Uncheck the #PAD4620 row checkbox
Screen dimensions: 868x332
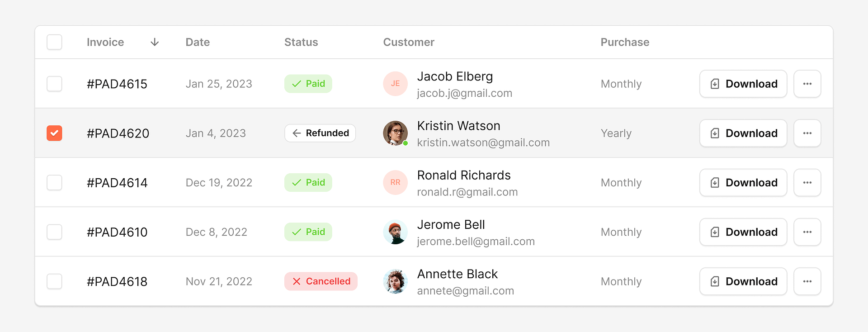[x=54, y=133]
